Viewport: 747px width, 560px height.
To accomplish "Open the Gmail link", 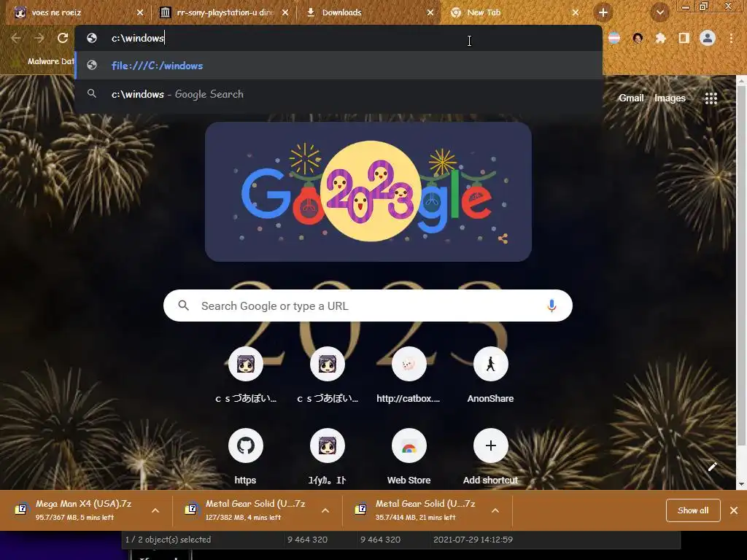I will click(631, 98).
